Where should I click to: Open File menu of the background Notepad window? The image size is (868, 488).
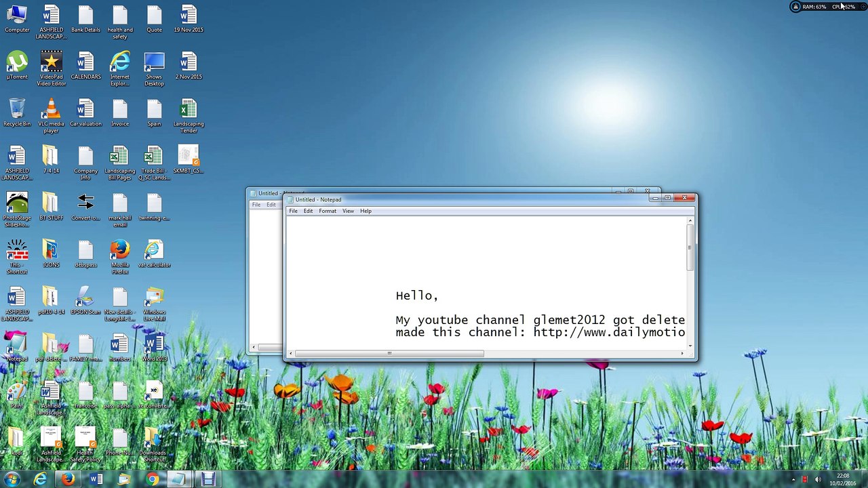pyautogui.click(x=256, y=205)
